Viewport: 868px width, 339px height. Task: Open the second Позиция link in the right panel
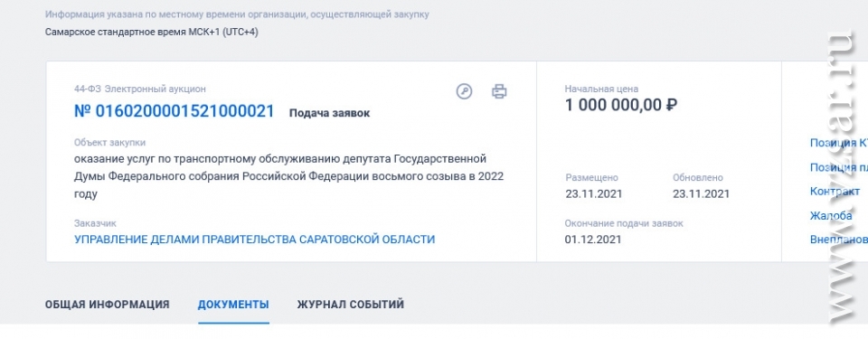839,167
